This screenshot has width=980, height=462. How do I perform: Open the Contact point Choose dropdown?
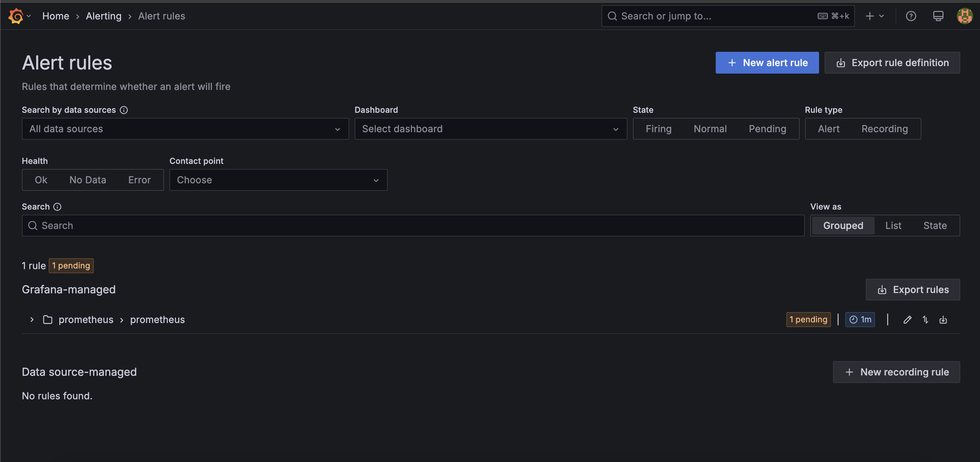point(278,180)
